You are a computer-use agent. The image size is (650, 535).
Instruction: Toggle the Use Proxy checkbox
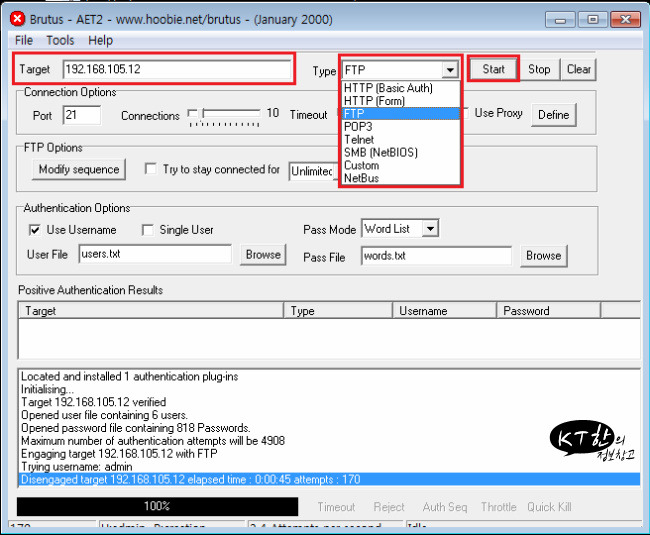tap(465, 113)
